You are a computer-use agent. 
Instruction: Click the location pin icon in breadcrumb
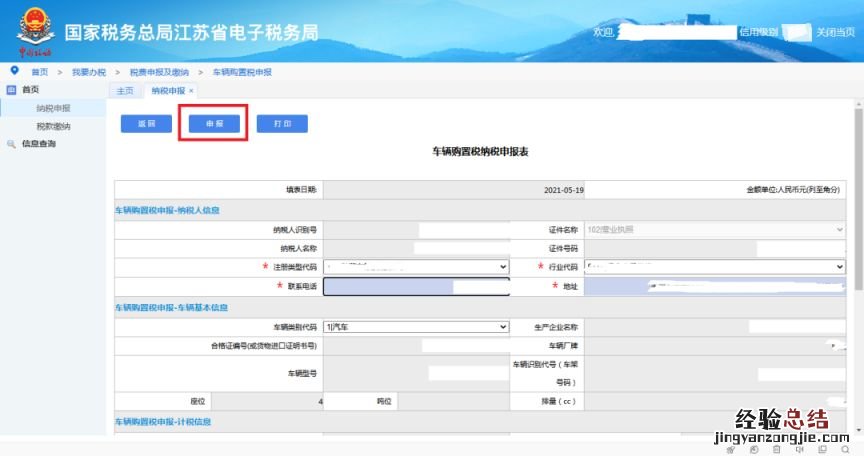point(14,71)
